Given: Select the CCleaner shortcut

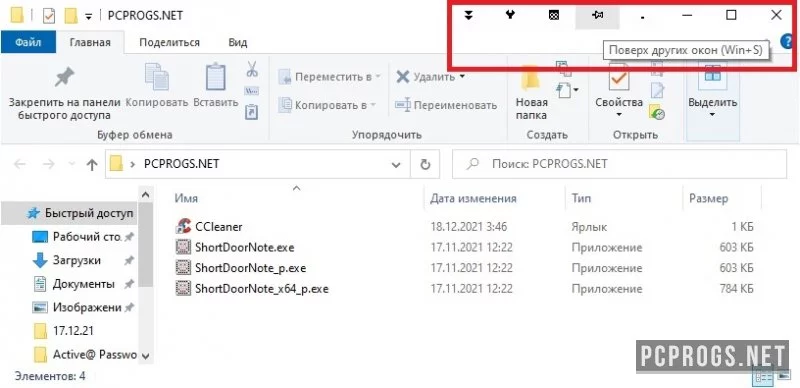Looking at the screenshot, I should (218, 227).
